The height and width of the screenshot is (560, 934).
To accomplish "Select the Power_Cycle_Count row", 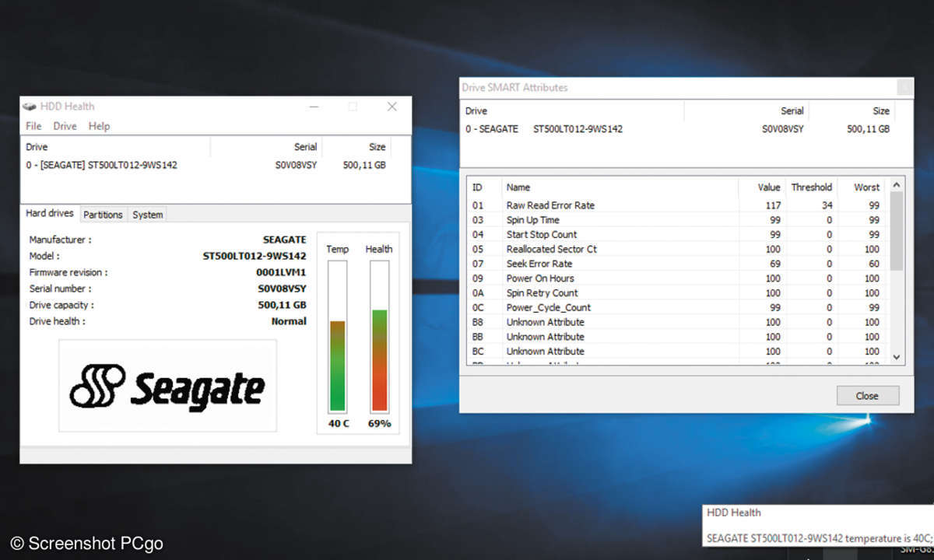I will coord(677,307).
